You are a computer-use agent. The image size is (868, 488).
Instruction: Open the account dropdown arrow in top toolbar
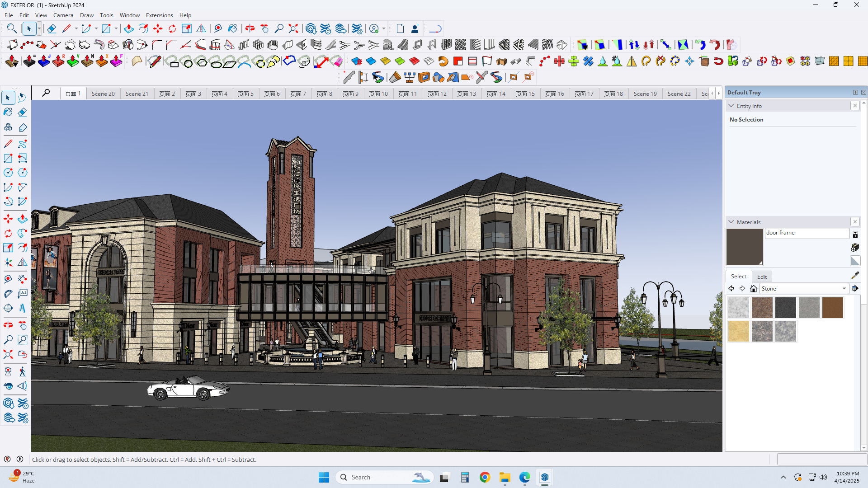pyautogui.click(x=384, y=29)
